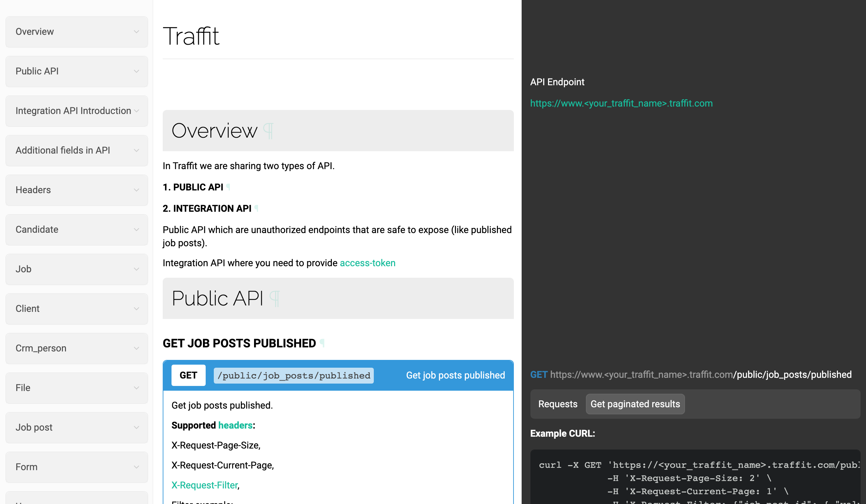Click the Example CURL: label

(x=563, y=434)
